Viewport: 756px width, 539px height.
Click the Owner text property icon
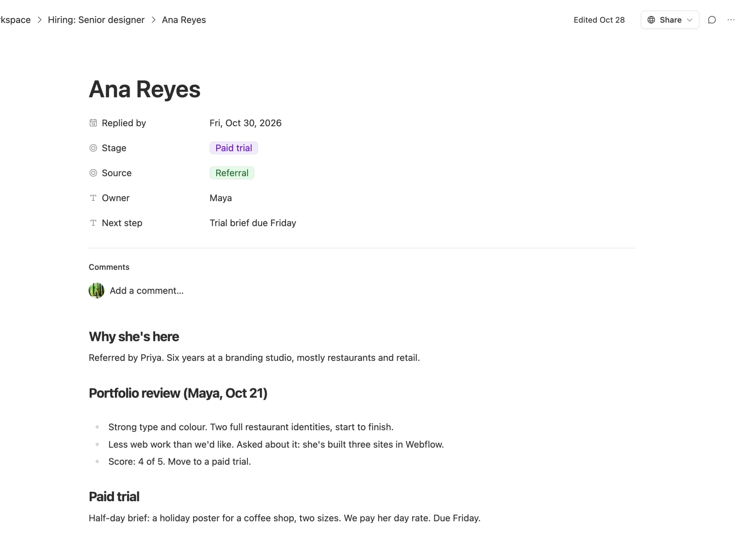[93, 198]
